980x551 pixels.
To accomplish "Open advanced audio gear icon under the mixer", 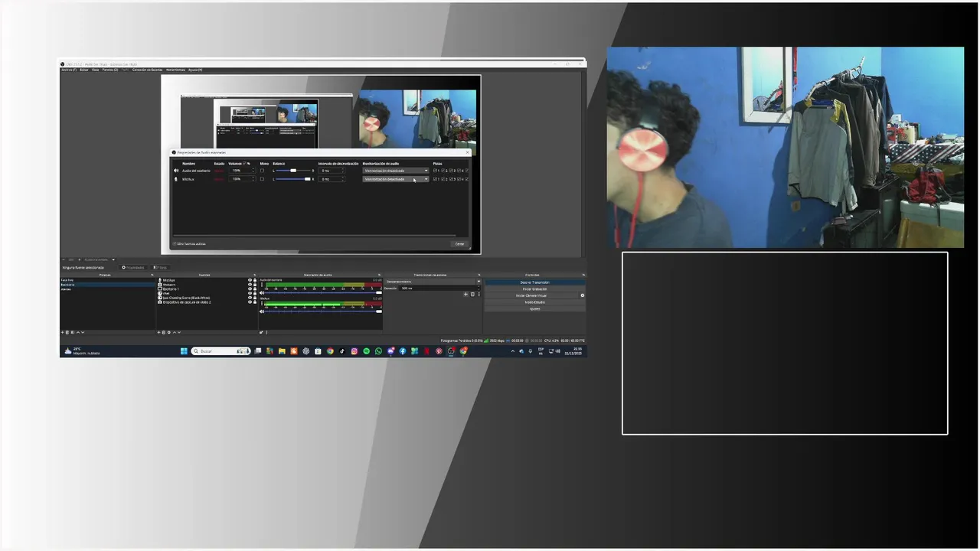I will (261, 332).
